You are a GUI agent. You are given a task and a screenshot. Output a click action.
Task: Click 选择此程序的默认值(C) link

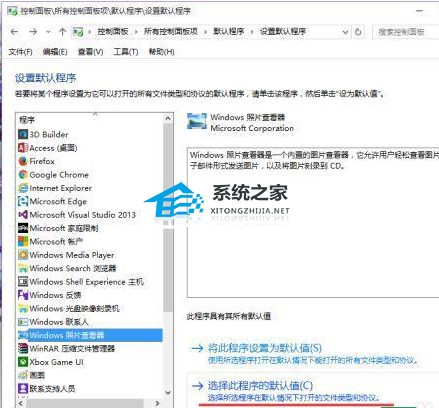(260, 386)
